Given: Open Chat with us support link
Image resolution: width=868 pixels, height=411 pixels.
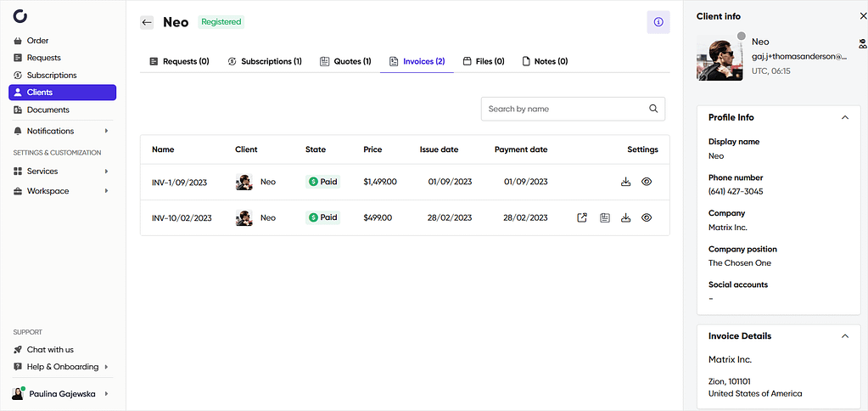Looking at the screenshot, I should (50, 350).
